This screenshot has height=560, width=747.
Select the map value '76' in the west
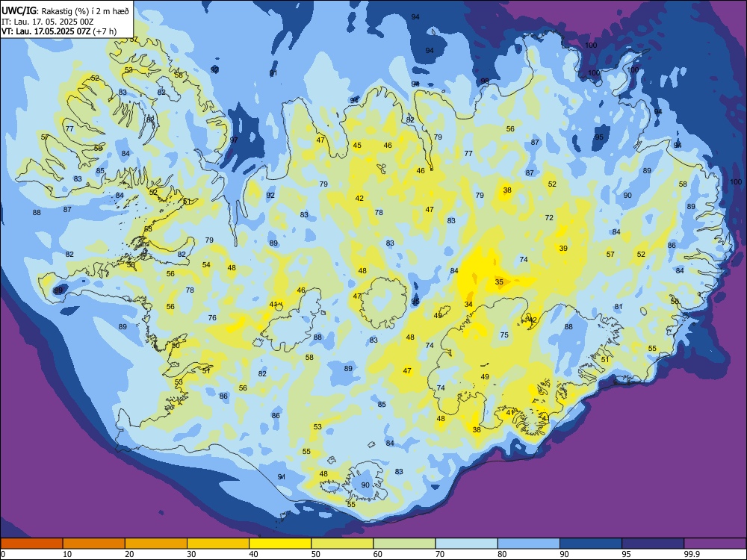click(x=212, y=317)
